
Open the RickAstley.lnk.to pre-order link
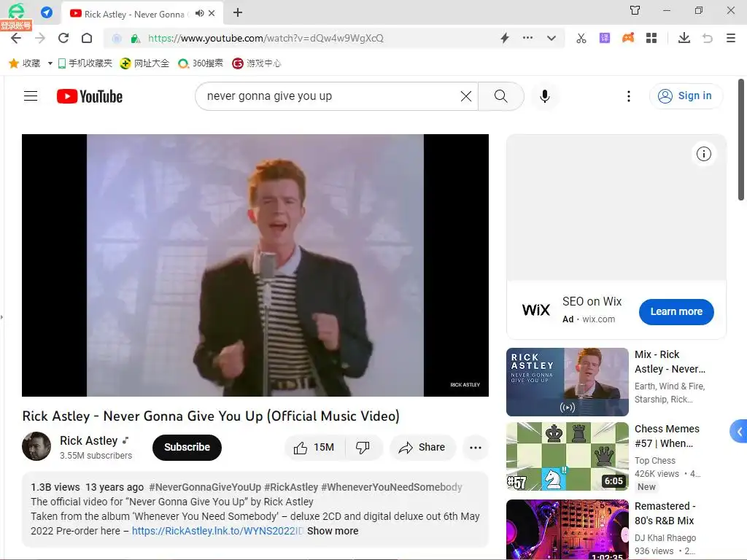tap(217, 531)
